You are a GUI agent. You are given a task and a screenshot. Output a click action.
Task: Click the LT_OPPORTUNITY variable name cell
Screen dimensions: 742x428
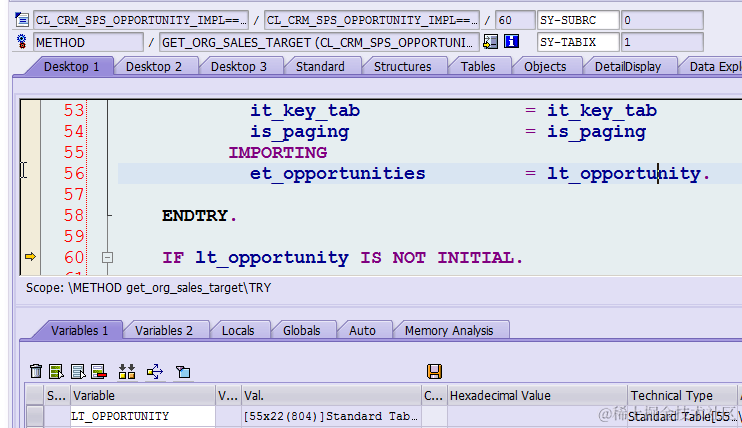pos(142,416)
